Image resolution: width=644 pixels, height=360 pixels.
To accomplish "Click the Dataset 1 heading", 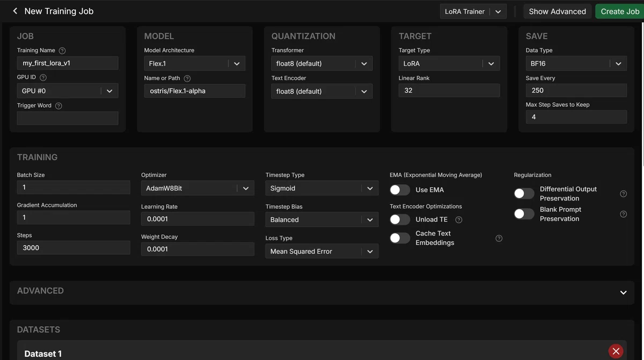I will coord(43,354).
